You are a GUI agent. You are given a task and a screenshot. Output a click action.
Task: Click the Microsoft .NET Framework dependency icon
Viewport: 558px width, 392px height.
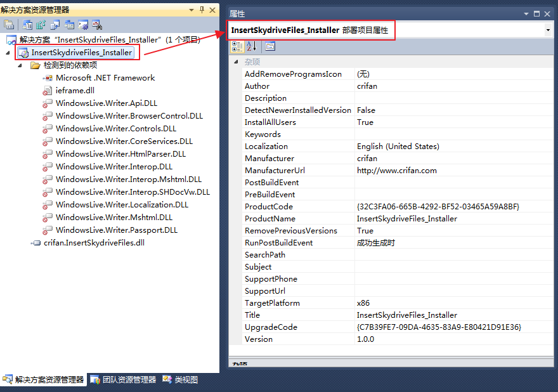[x=48, y=78]
